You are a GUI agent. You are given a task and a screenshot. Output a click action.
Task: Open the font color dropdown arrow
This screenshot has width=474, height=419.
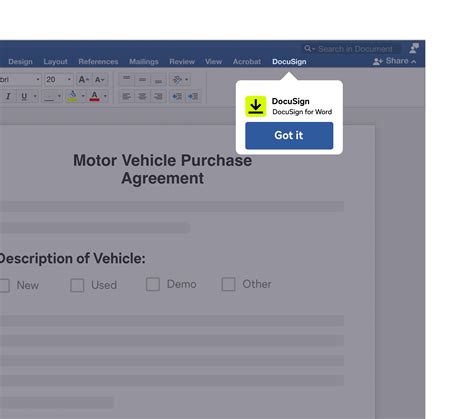[x=105, y=96]
